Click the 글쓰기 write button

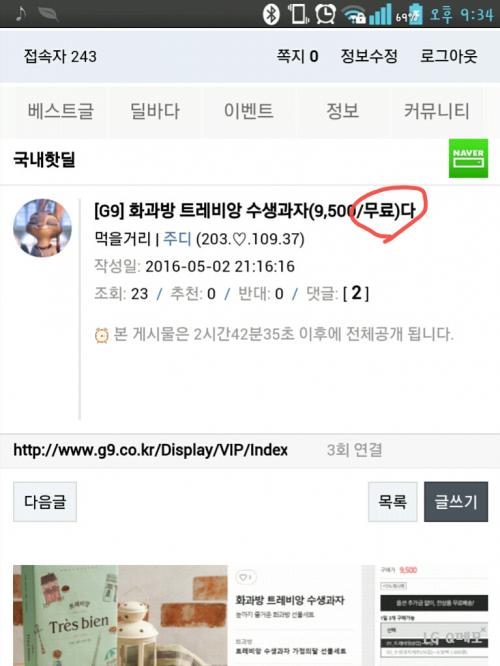point(456,502)
